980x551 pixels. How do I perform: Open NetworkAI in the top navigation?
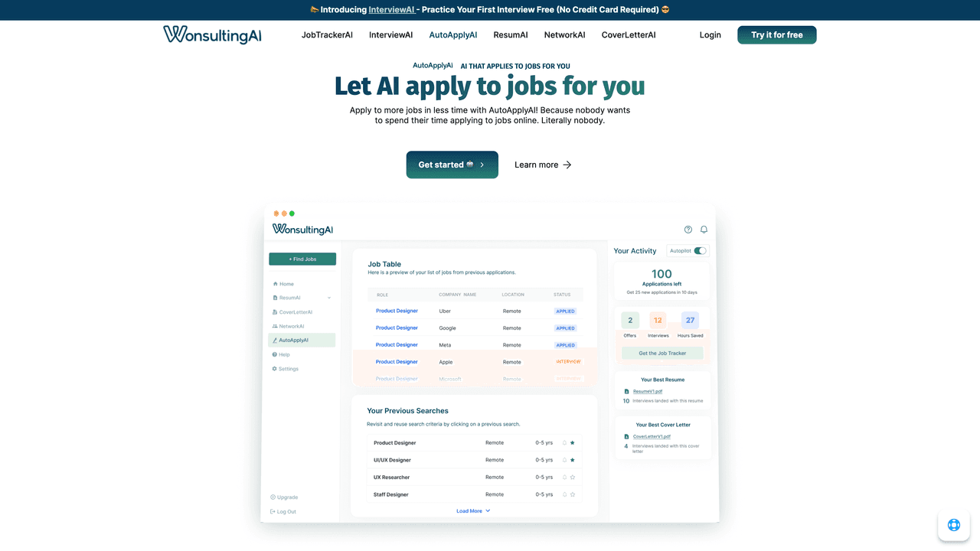coord(564,35)
